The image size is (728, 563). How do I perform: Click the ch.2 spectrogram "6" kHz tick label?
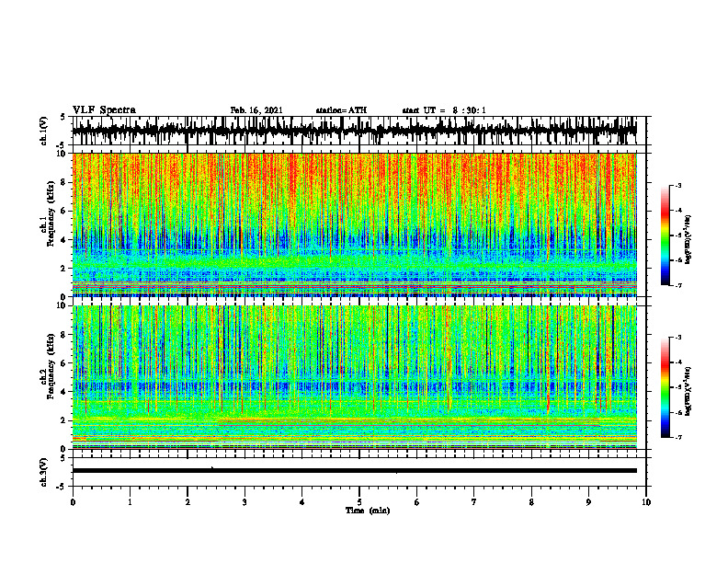click(x=64, y=363)
